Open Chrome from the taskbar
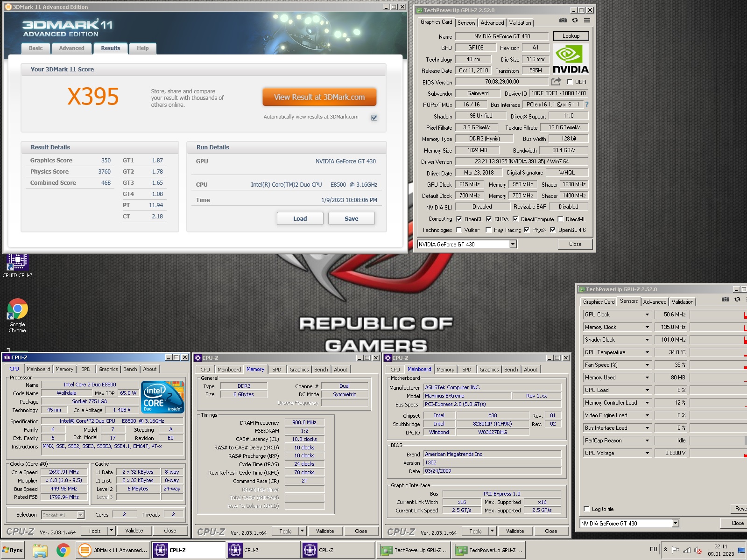Screen dimensions: 747x560 tap(63, 551)
